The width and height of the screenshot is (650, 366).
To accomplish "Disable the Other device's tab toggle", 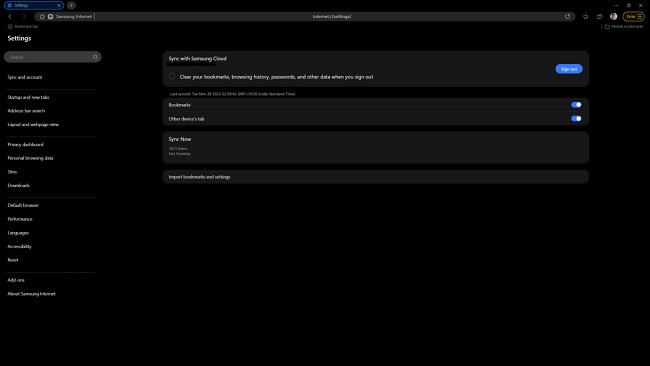I will (576, 119).
